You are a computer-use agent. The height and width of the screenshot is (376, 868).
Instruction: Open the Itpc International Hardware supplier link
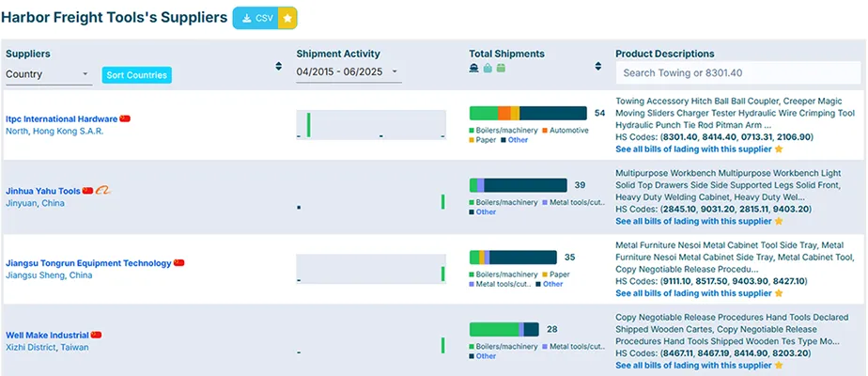click(61, 119)
